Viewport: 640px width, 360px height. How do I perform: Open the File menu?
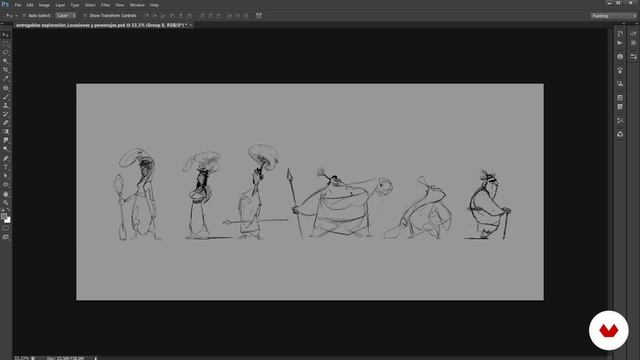(18, 5)
